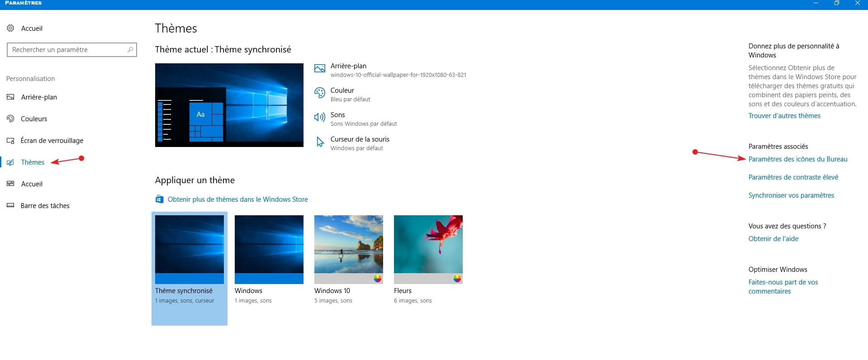Click Faites-nous part de vos commentaires

pos(783,287)
